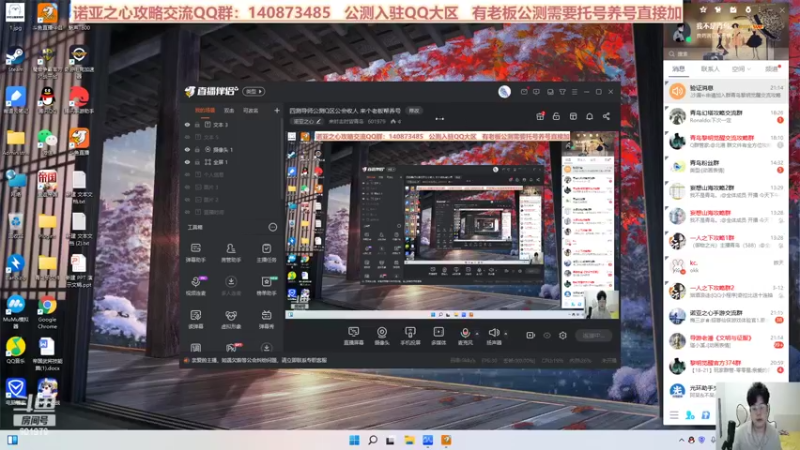
Task: Open 妄想山海攻略2群 chat
Action: pos(726,191)
